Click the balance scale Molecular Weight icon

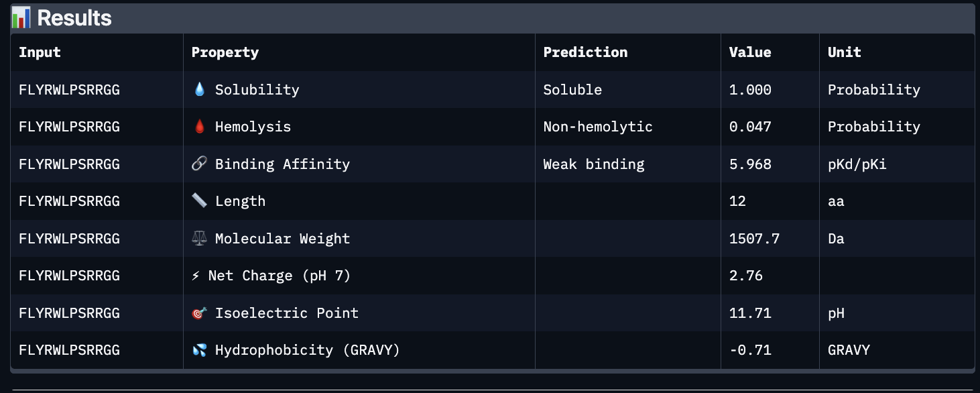[x=199, y=238]
